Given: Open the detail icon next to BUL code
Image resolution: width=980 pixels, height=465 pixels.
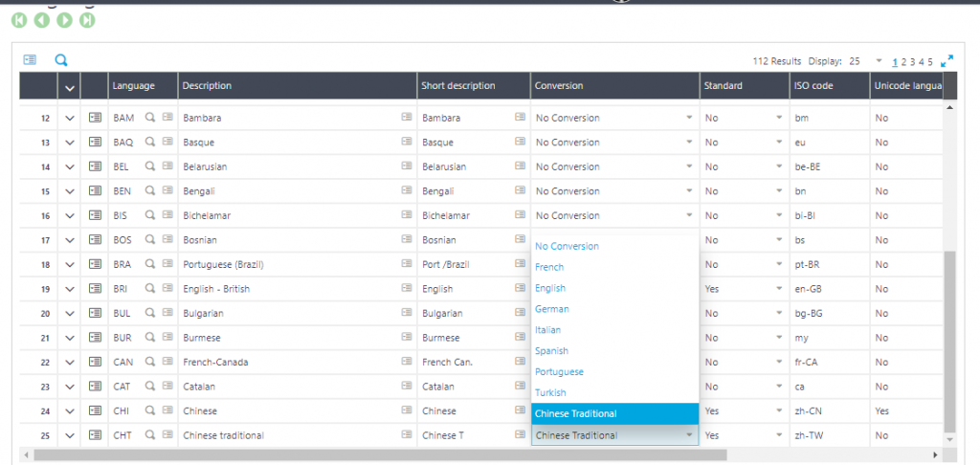Looking at the screenshot, I should click(x=167, y=313).
